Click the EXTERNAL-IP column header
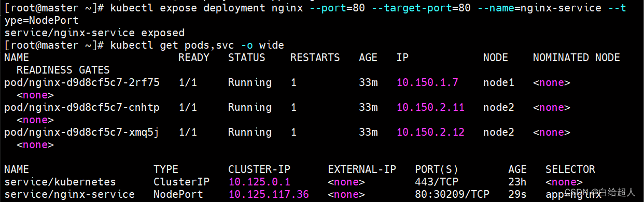This screenshot has height=202, width=644. pyautogui.click(x=362, y=169)
